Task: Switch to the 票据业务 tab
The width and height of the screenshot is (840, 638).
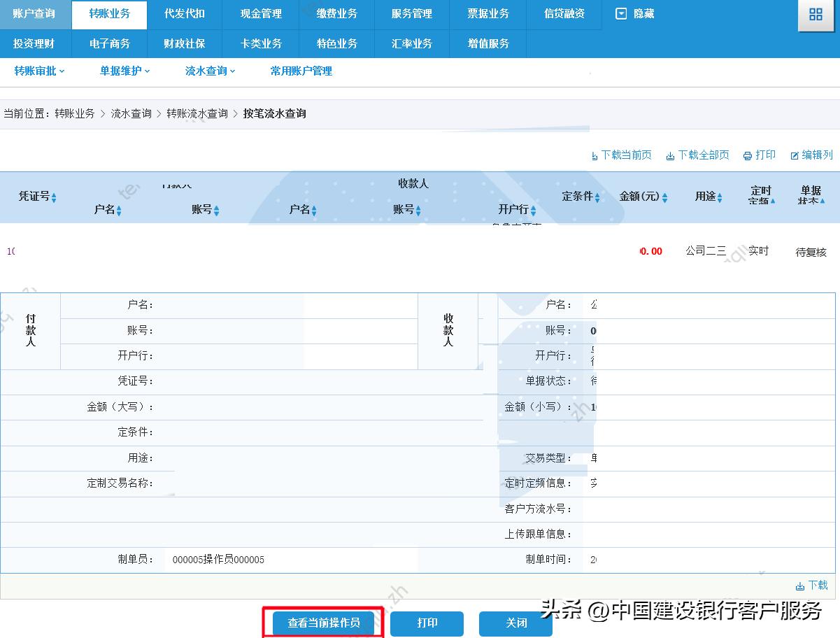Action: [490, 13]
